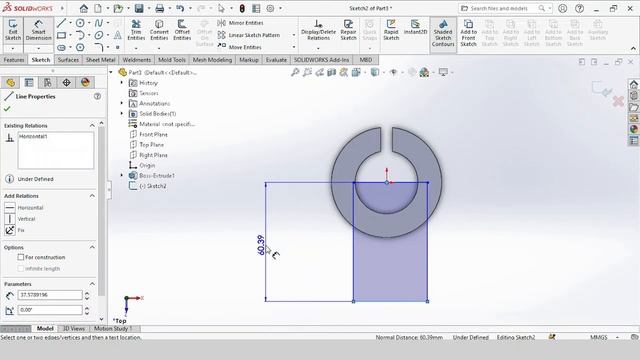Switch to the Evaluate tab
Screen dimensions: 640x360
(x=276, y=60)
